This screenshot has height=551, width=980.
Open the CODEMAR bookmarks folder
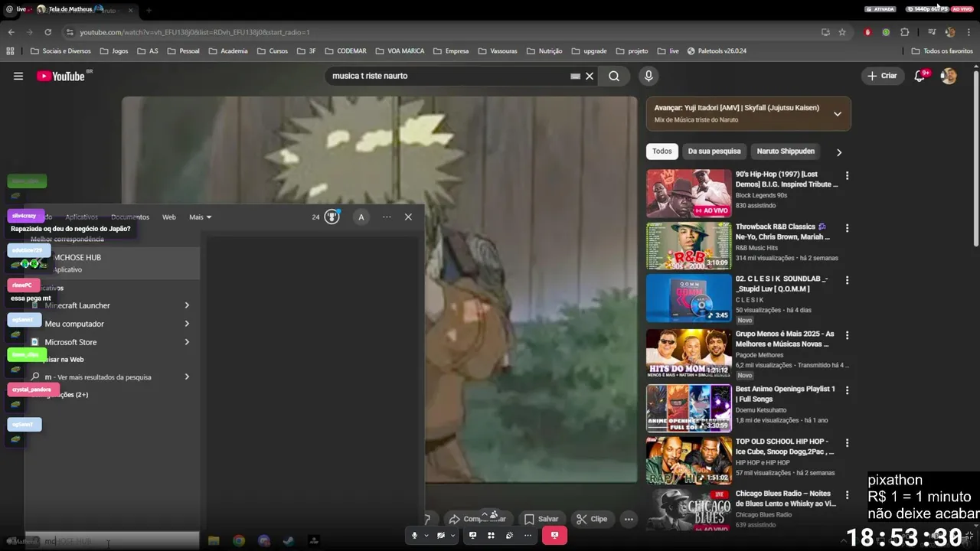(346, 51)
